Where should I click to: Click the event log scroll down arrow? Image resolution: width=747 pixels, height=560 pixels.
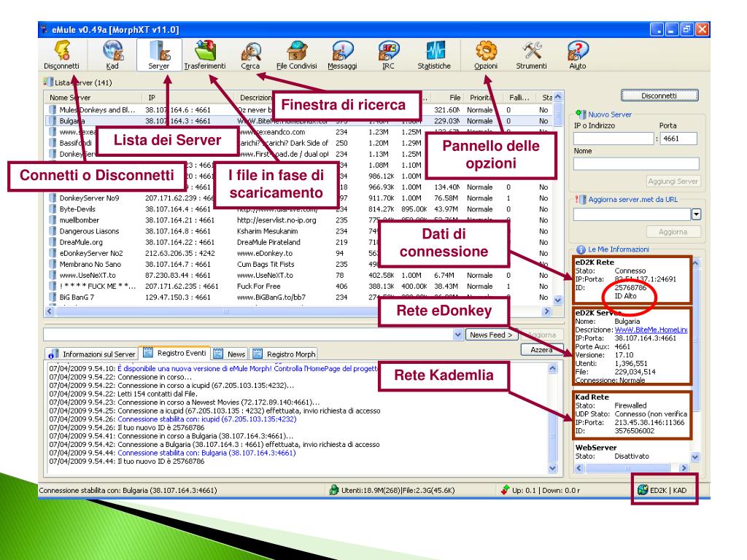click(x=553, y=468)
